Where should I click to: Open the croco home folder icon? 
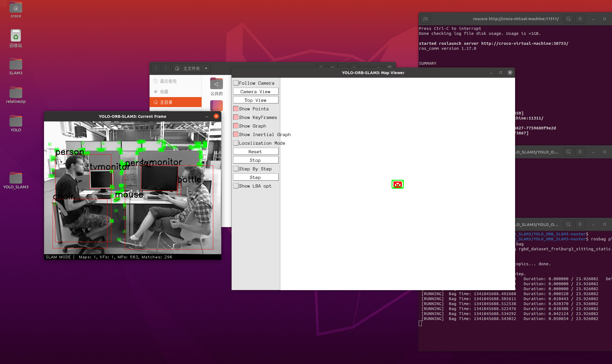click(16, 8)
